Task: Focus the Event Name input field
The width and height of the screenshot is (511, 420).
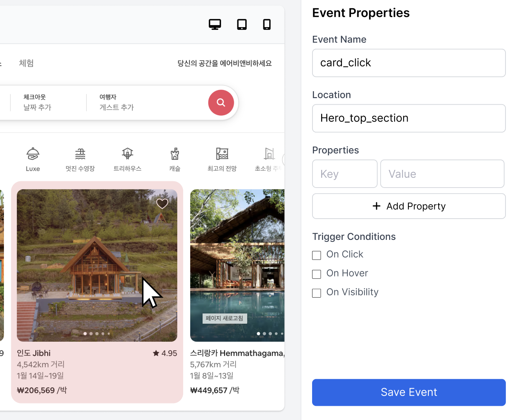Action: 409,63
